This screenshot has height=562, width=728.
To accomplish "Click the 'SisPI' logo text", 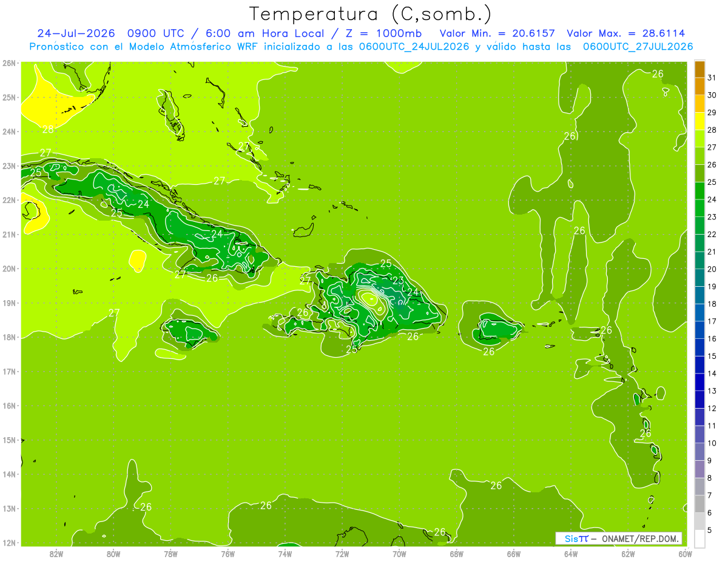I will tap(576, 539).
